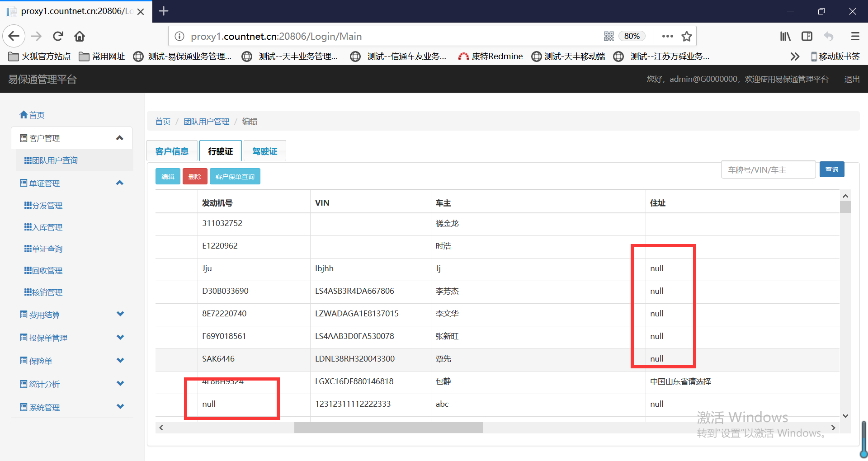Click the Firefox home icon

point(80,36)
